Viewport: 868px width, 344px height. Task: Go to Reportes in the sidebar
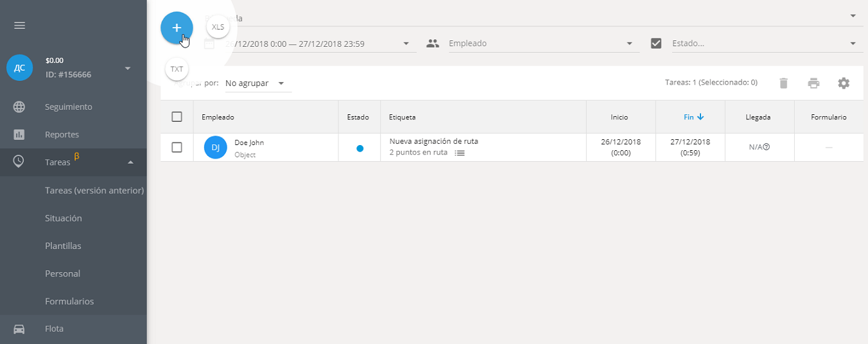point(62,135)
